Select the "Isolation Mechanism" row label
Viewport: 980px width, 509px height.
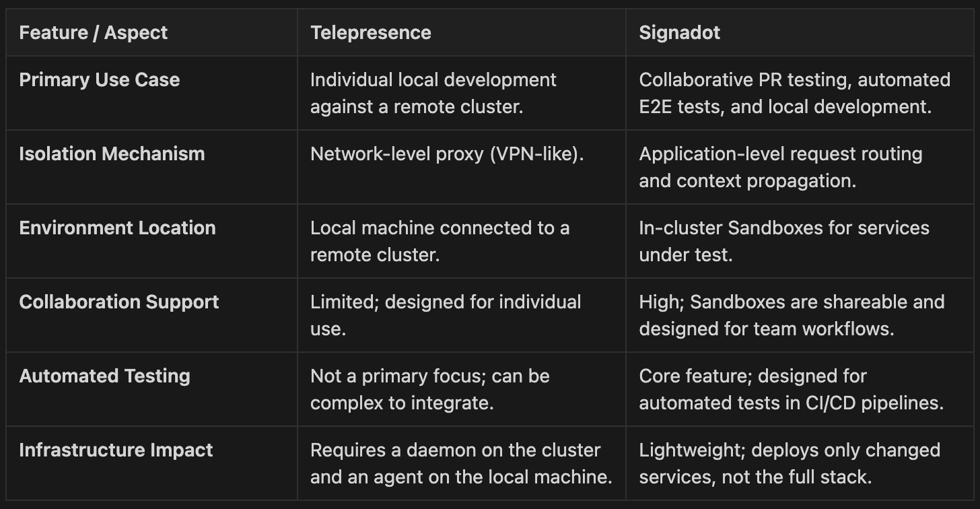click(x=112, y=154)
